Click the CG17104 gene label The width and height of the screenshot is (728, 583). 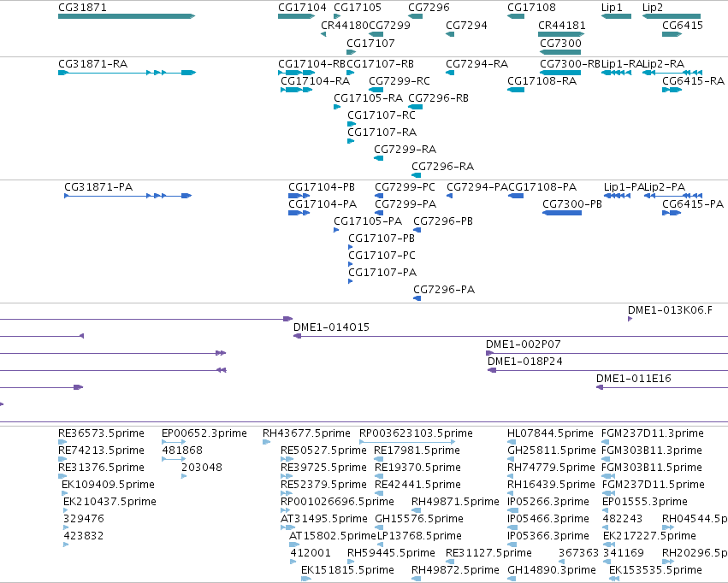tap(302, 8)
